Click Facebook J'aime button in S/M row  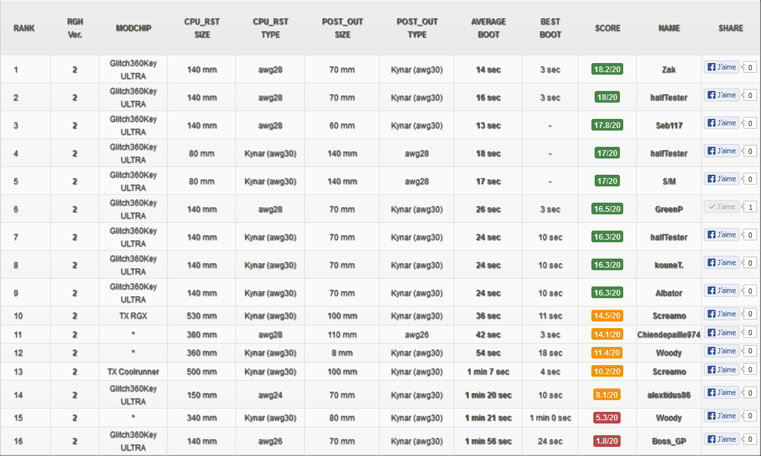click(722, 179)
